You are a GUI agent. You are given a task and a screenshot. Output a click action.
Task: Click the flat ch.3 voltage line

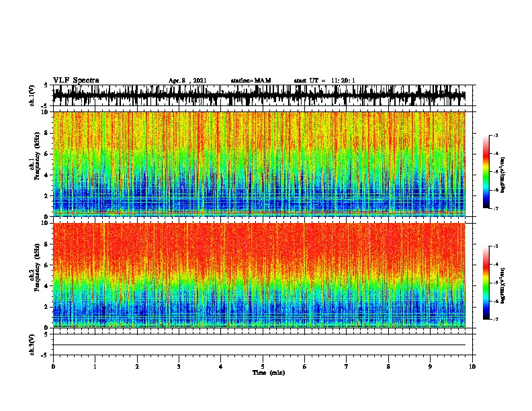tap(259, 345)
